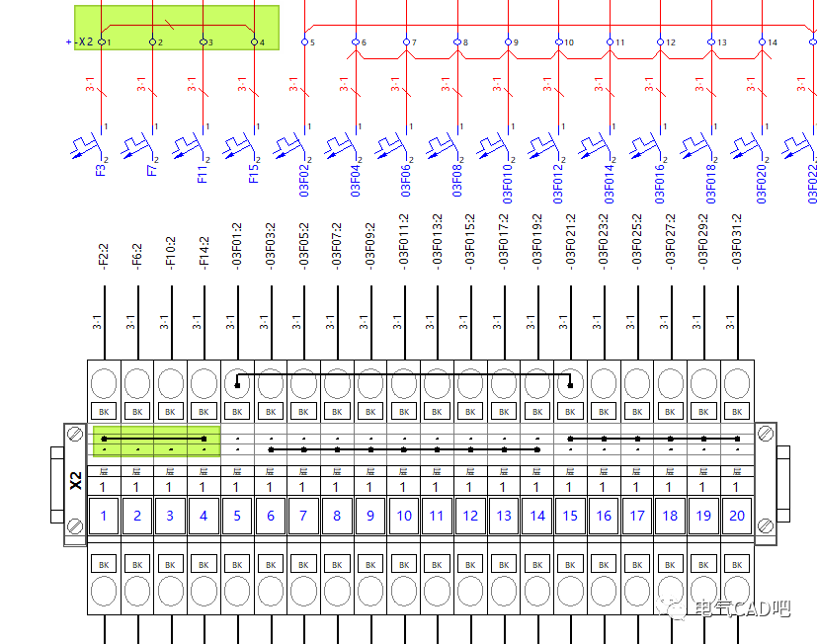Select the -F14:2 target label

[x=204, y=253]
